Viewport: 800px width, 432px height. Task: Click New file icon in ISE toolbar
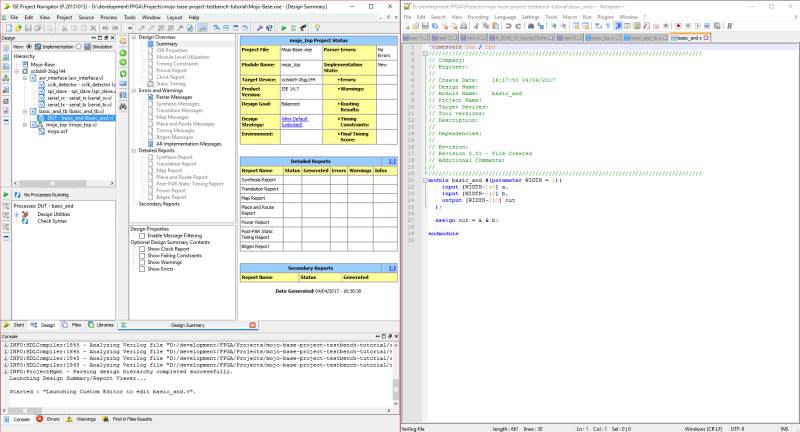point(9,28)
